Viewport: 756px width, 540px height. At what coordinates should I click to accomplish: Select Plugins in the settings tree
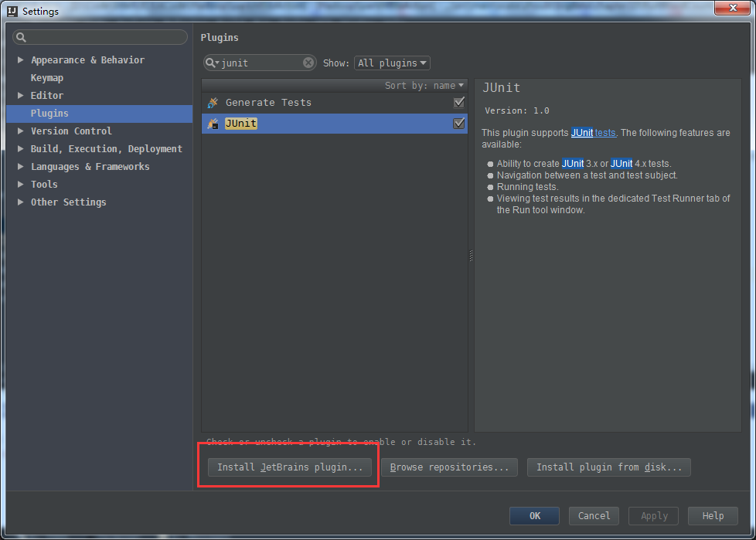pos(99,114)
